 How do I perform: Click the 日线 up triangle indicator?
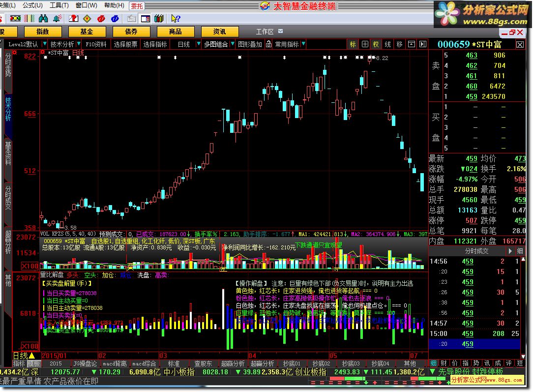[x=32, y=356]
